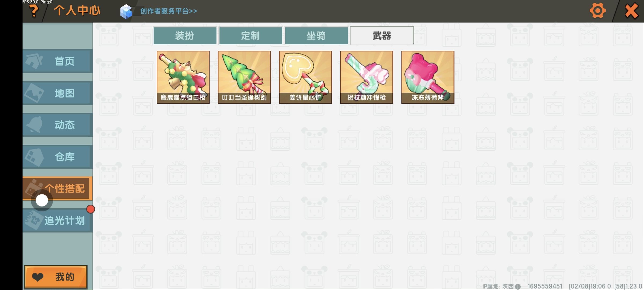Image resolution: width=644 pixels, height=290 pixels.
Task: Switch to the 坐骑 tab
Action: (316, 35)
